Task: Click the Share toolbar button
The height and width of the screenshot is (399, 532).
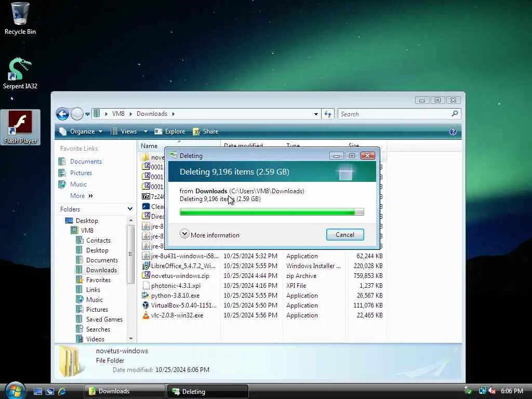Action: [x=206, y=131]
